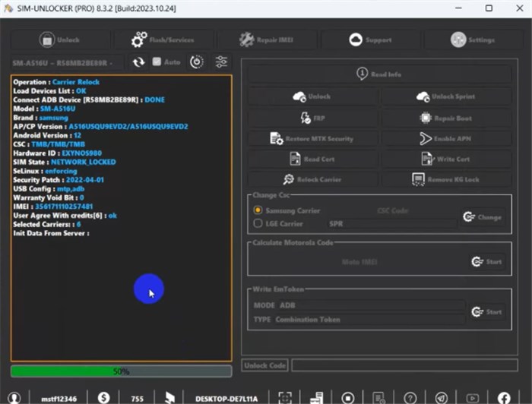Select the LGE Carrier radio button
Screen dimensions: 532x404
click(x=258, y=223)
